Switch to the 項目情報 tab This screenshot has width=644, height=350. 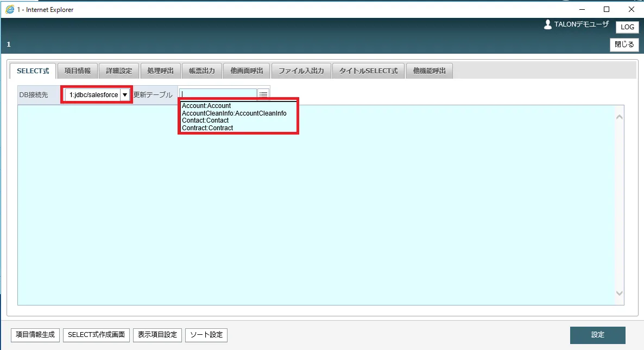pos(78,71)
